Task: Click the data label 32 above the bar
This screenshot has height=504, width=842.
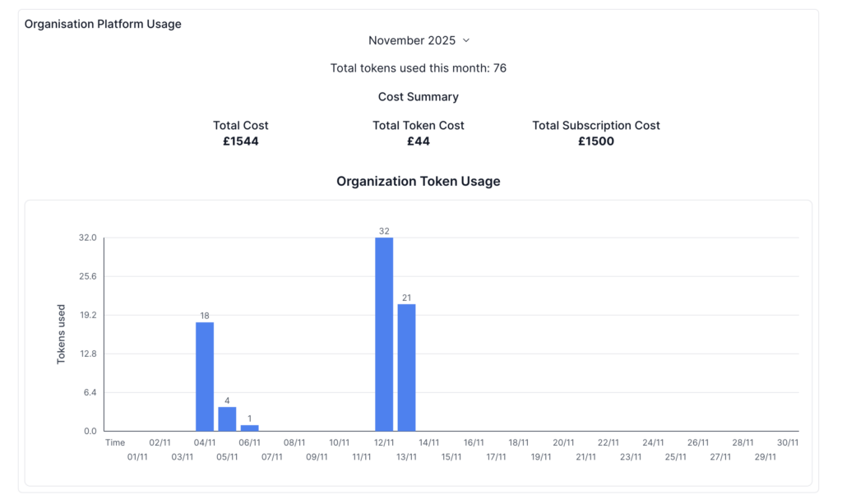Action: pyautogui.click(x=384, y=231)
